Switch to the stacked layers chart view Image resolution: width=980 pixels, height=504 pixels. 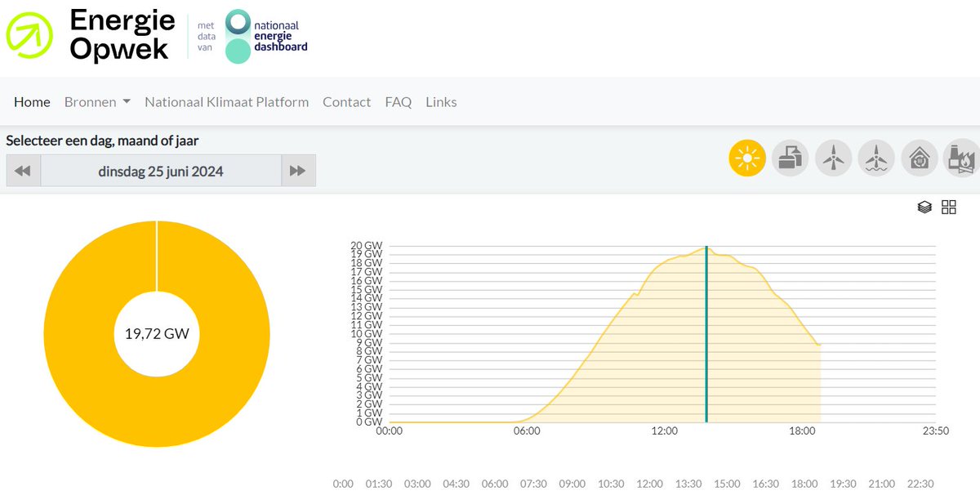tap(924, 207)
